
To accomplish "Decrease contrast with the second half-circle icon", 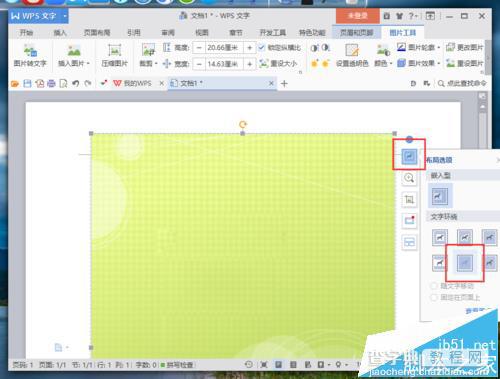I will tap(326, 48).
